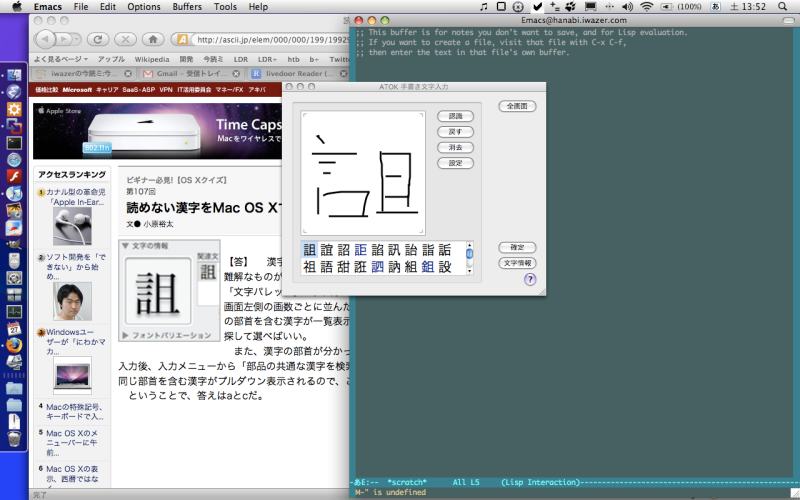Click the 戻す (undo stroke) button
This screenshot has height=500, width=800.
pos(455,132)
